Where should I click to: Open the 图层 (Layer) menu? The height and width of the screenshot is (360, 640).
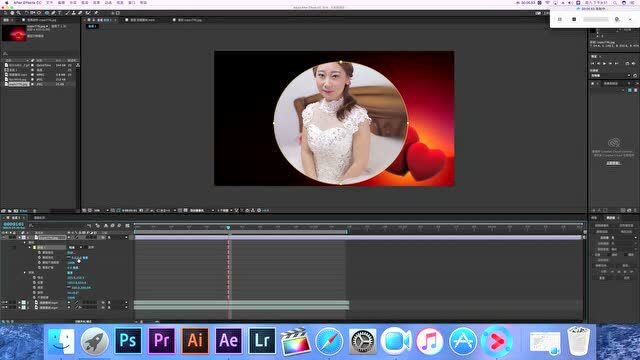coord(84,3)
